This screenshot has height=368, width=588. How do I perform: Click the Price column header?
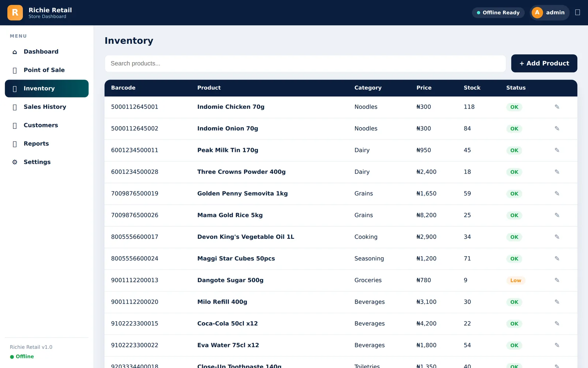424,88
